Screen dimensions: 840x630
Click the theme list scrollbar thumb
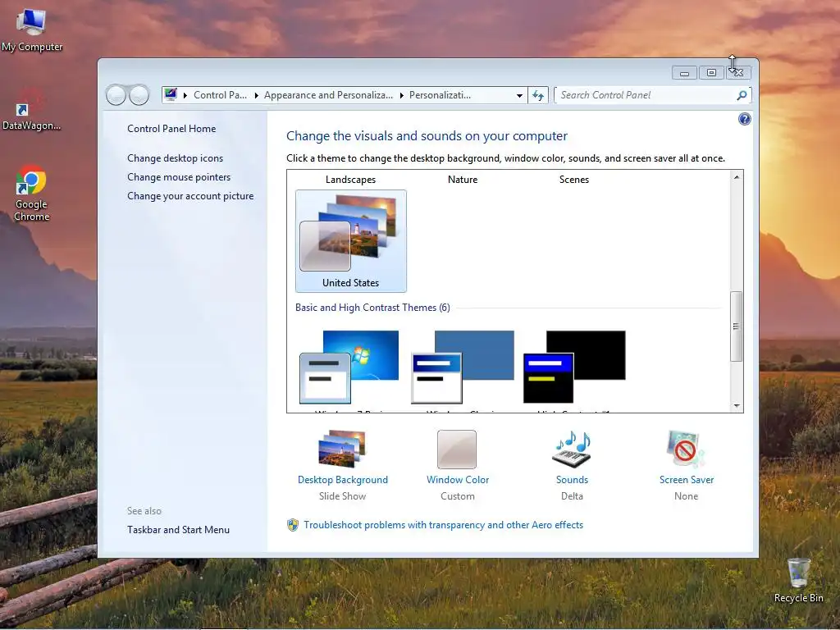coord(737,326)
